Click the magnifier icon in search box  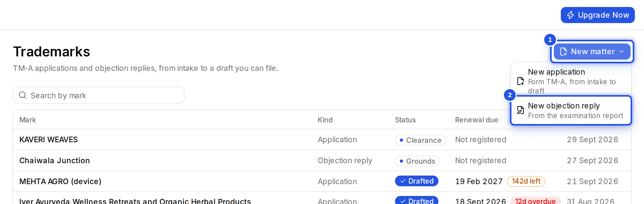coord(23,95)
